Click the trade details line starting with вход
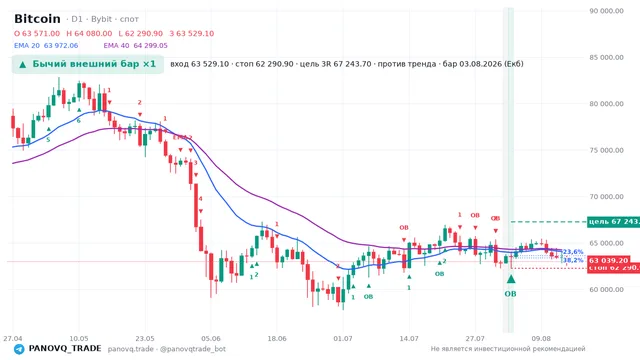 point(347,64)
